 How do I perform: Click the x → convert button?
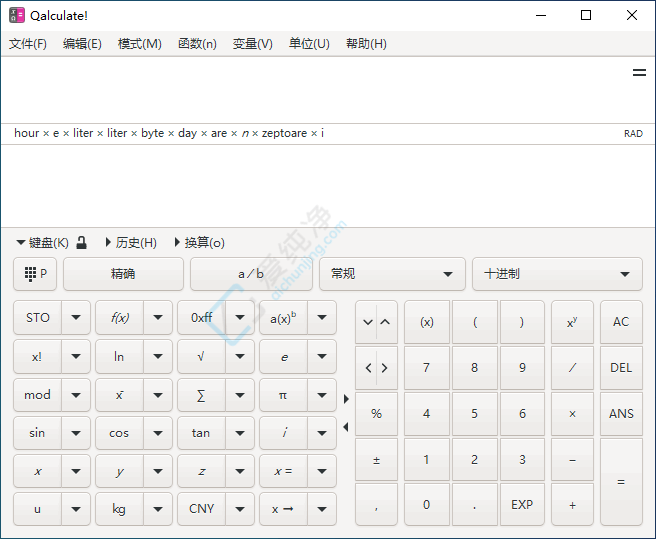tap(283, 509)
